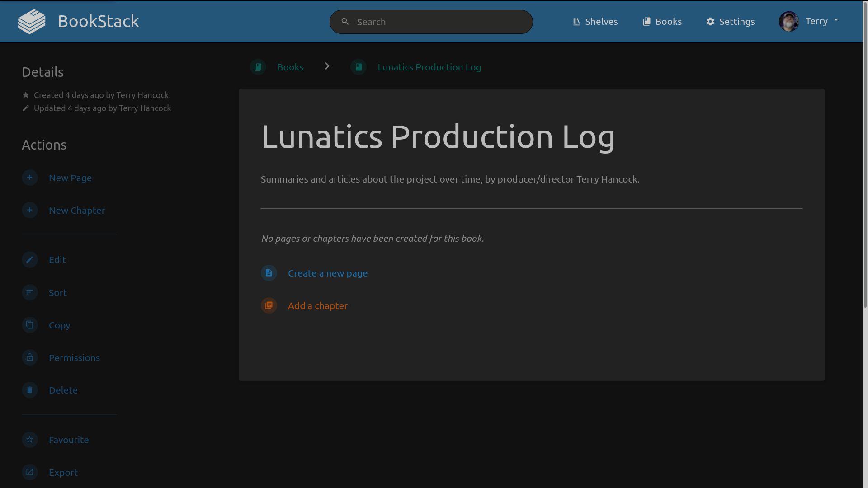Click the Search input field
Image resolution: width=868 pixels, height=488 pixels.
pos(439,22)
